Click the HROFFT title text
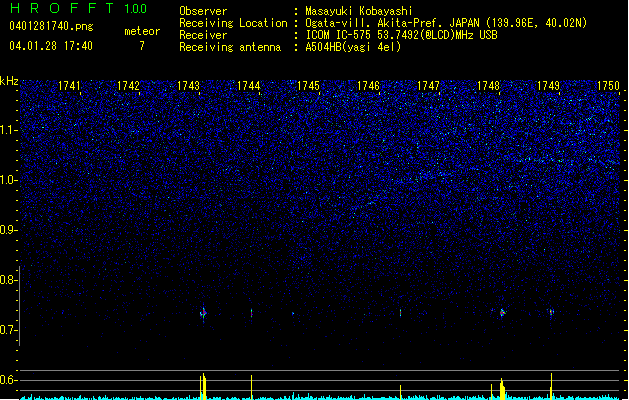 (x=62, y=8)
